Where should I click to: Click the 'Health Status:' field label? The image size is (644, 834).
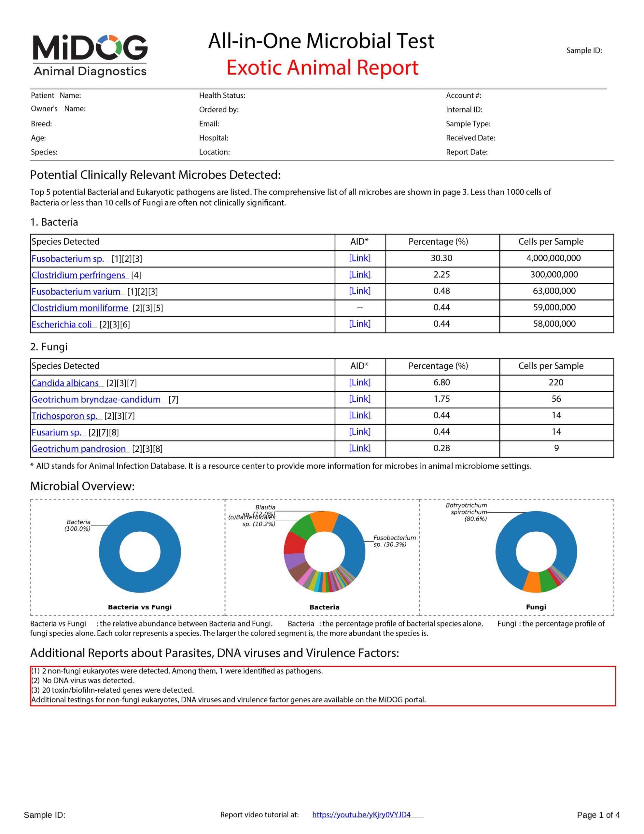tap(222, 95)
